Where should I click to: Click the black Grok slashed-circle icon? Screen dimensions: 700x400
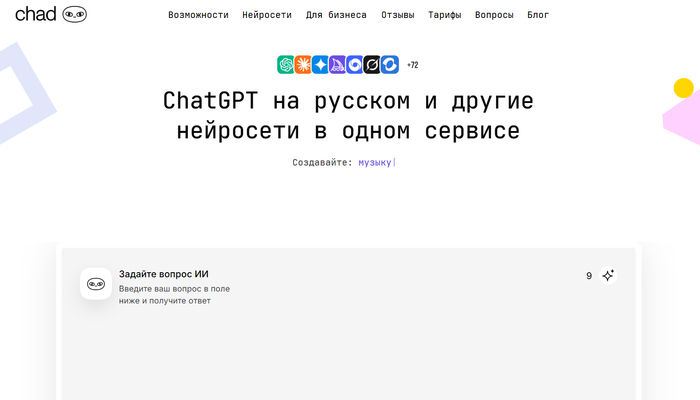[x=372, y=65]
